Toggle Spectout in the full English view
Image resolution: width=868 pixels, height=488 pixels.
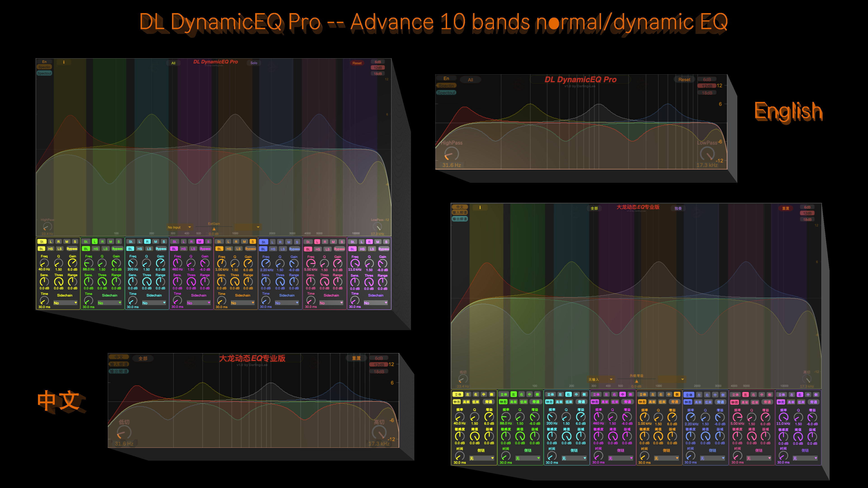tap(45, 73)
